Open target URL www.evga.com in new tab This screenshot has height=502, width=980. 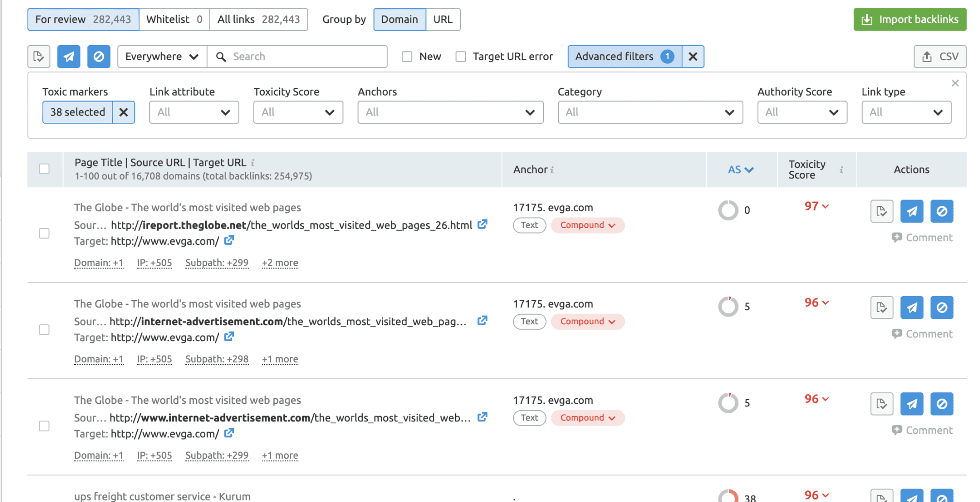(x=229, y=240)
